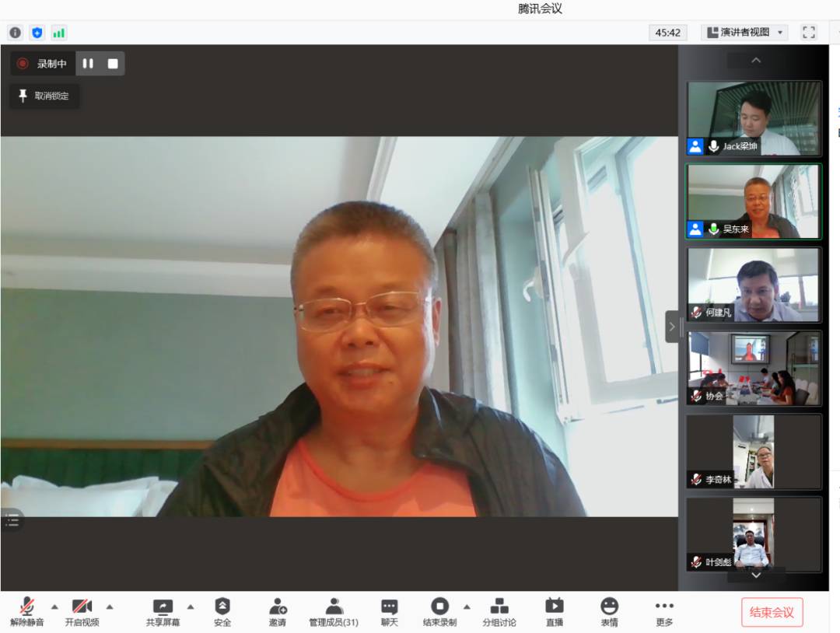This screenshot has height=633, width=840.
Task: Click 取消锁定 to unpin video
Action: point(44,96)
